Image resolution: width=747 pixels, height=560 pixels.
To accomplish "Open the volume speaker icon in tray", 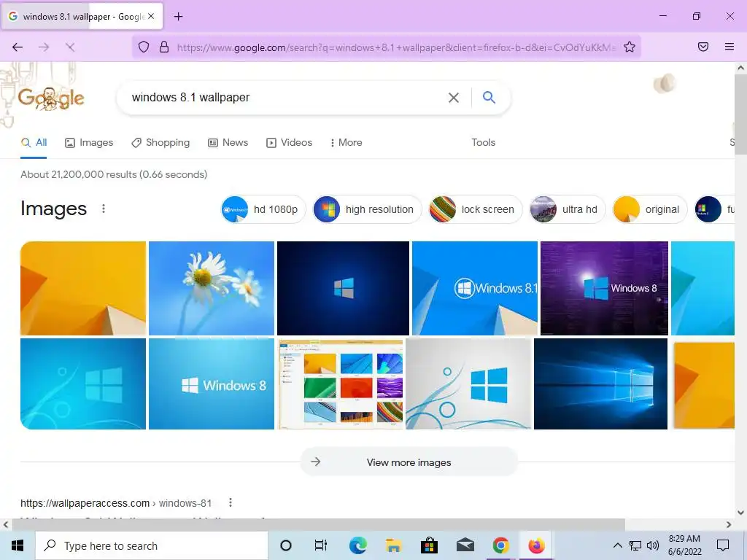I will point(653,545).
